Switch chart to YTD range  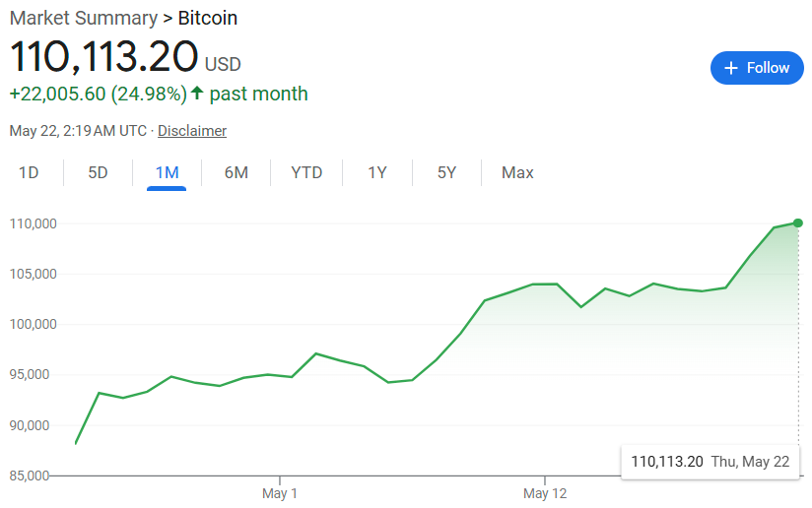point(306,173)
